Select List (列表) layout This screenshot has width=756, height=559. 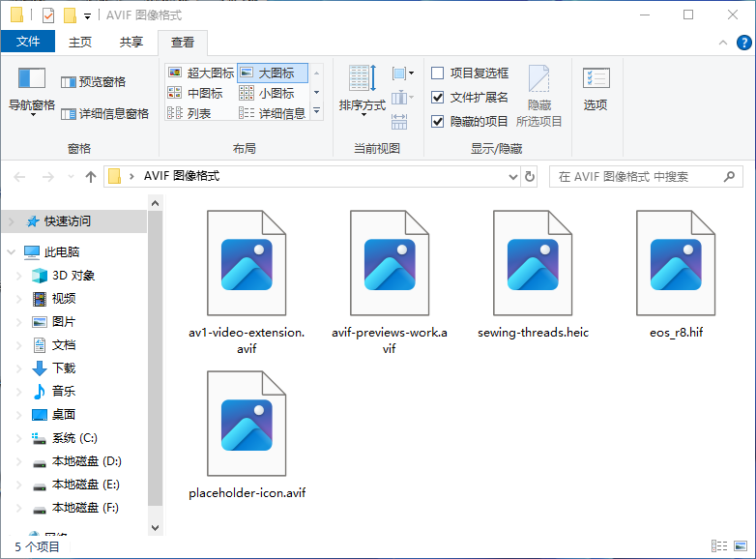click(189, 113)
